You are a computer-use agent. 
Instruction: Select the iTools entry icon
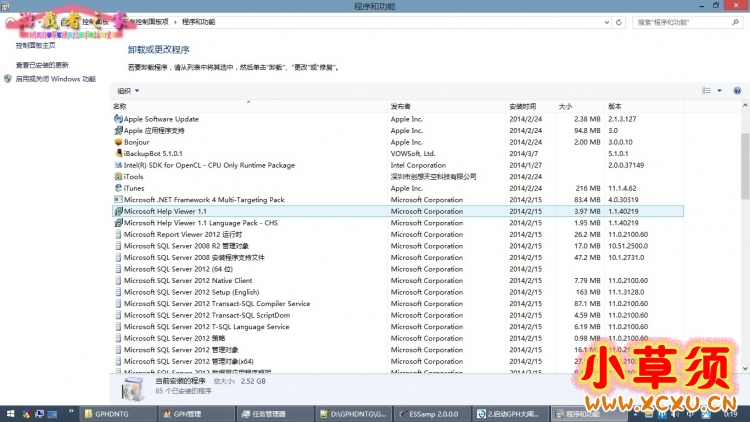(x=118, y=177)
